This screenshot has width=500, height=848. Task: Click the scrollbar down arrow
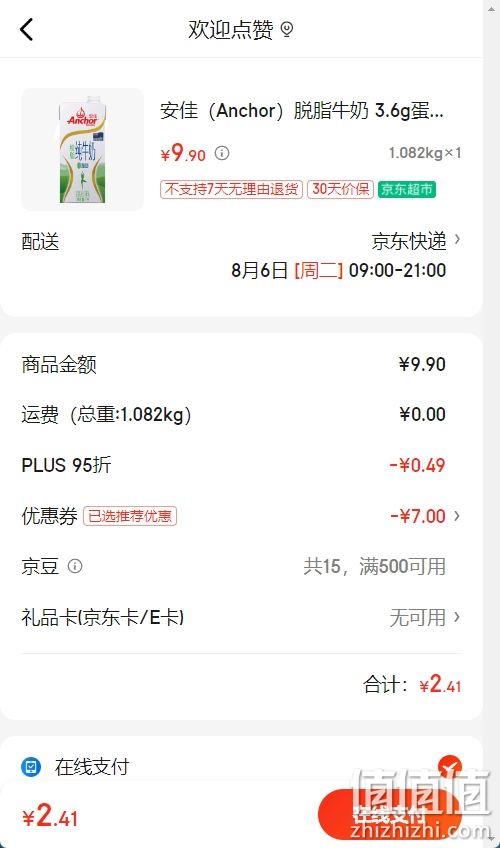tap(491, 838)
